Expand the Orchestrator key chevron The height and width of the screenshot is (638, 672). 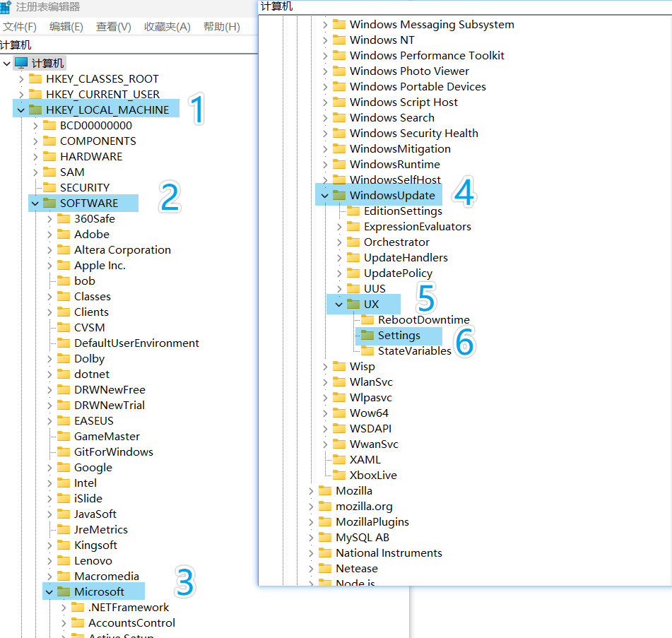point(339,242)
